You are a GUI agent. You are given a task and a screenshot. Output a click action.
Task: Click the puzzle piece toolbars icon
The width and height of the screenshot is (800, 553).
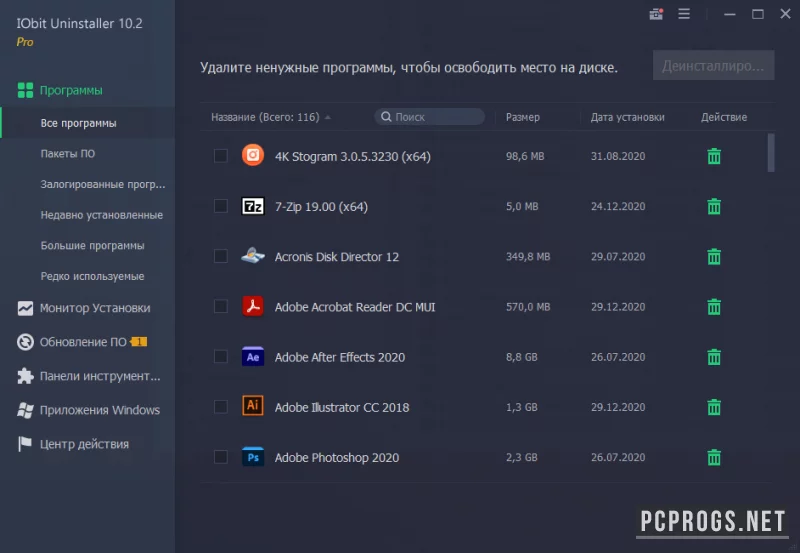[25, 376]
